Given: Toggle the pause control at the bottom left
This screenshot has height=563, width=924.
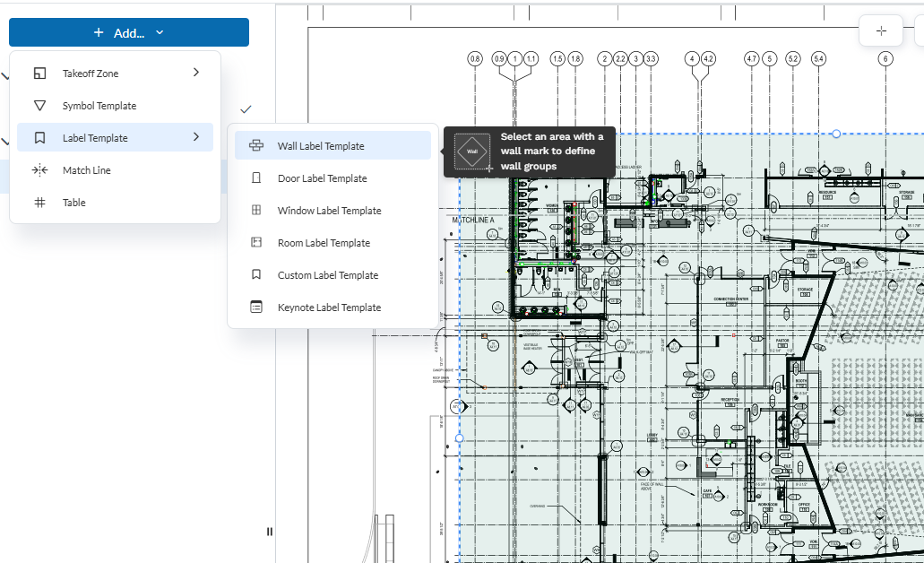Looking at the screenshot, I should point(269,531).
